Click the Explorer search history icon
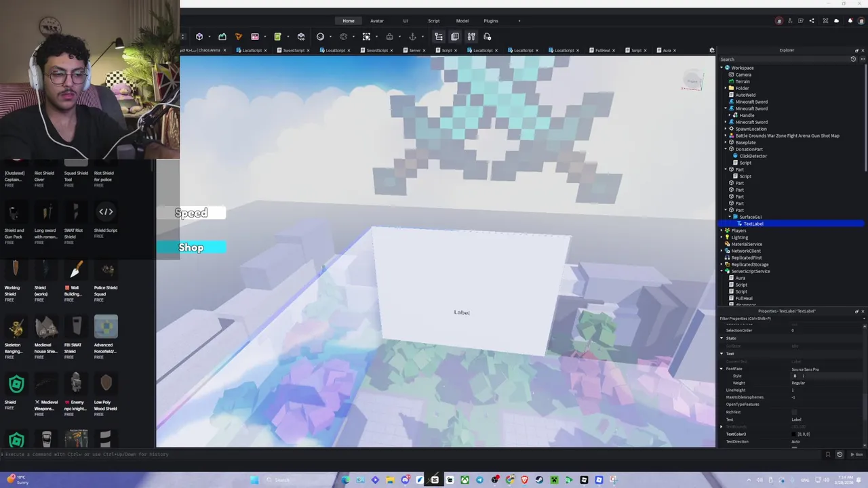 pos(853,59)
